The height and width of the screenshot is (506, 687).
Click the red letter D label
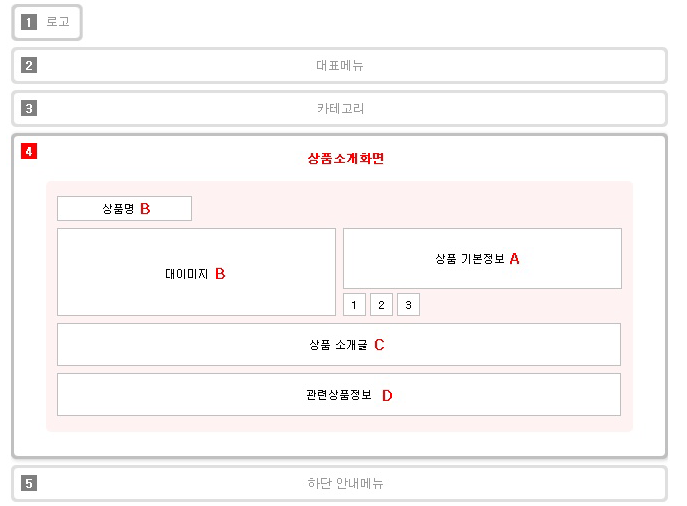pyautogui.click(x=387, y=396)
